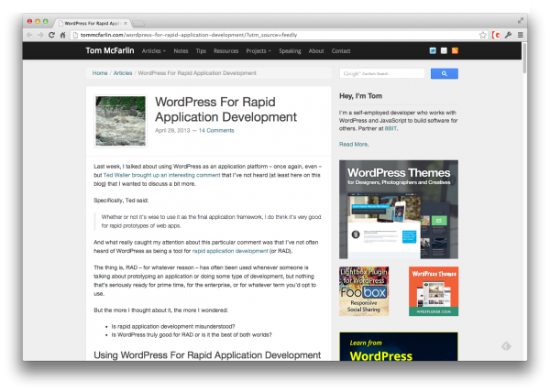Open the wrench extension icon
550x392 pixels.
point(508,35)
